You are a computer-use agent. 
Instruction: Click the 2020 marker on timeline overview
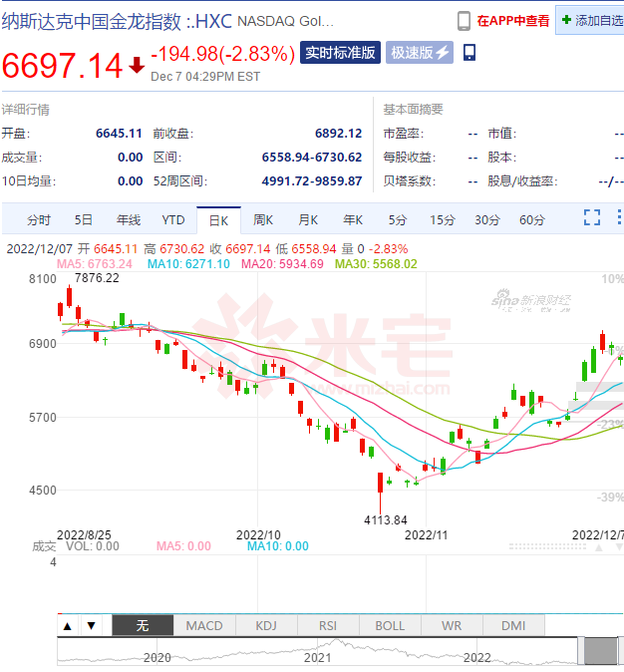pos(156,658)
